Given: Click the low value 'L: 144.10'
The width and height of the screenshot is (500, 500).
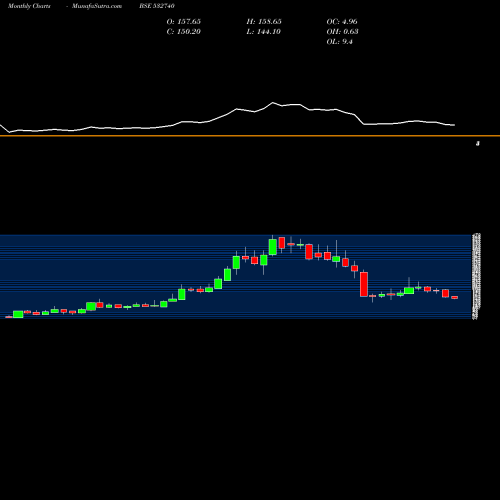Looking at the screenshot, I should click(263, 32).
